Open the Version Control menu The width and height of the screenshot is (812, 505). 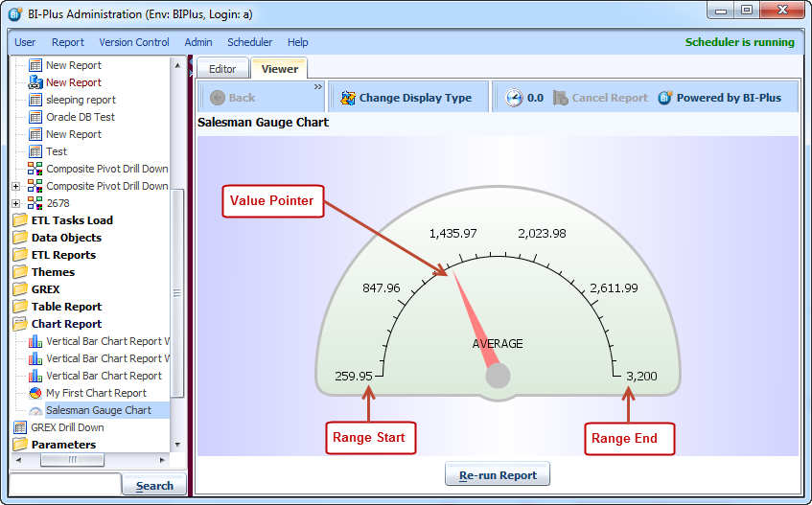(134, 42)
